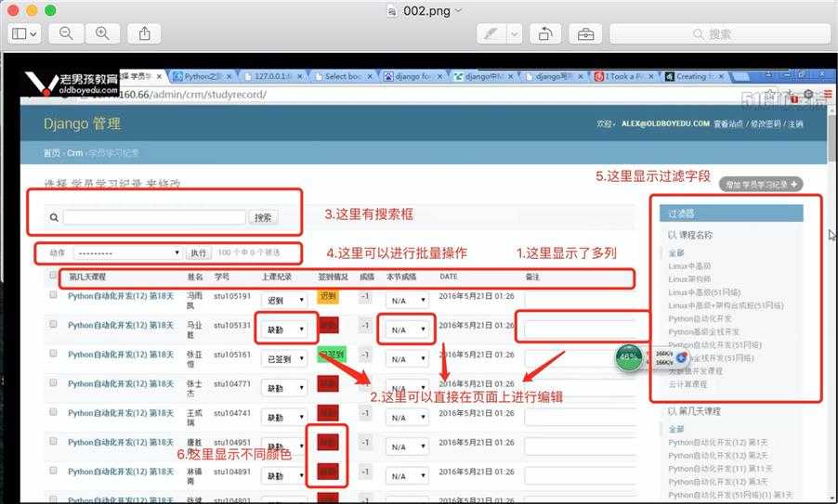Viewport: 838px width, 504px height.
Task: Activate the markup pen tool
Action: point(491,34)
